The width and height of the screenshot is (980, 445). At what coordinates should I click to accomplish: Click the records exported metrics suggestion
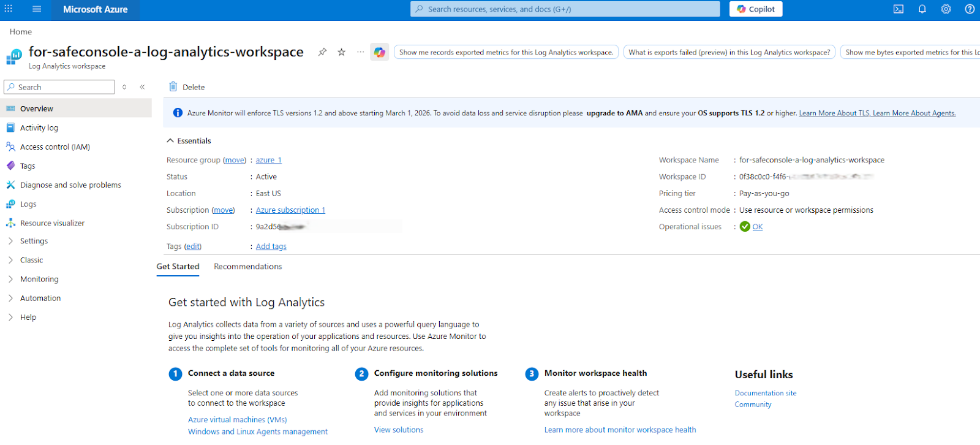pyautogui.click(x=507, y=52)
